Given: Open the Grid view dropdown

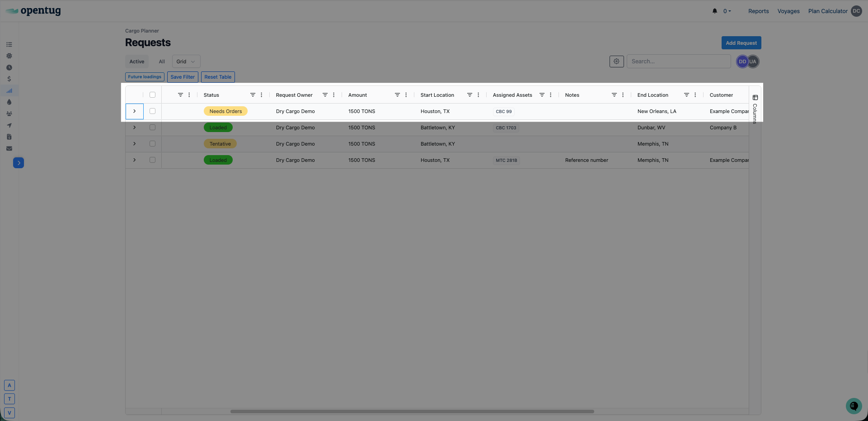Looking at the screenshot, I should [186, 61].
